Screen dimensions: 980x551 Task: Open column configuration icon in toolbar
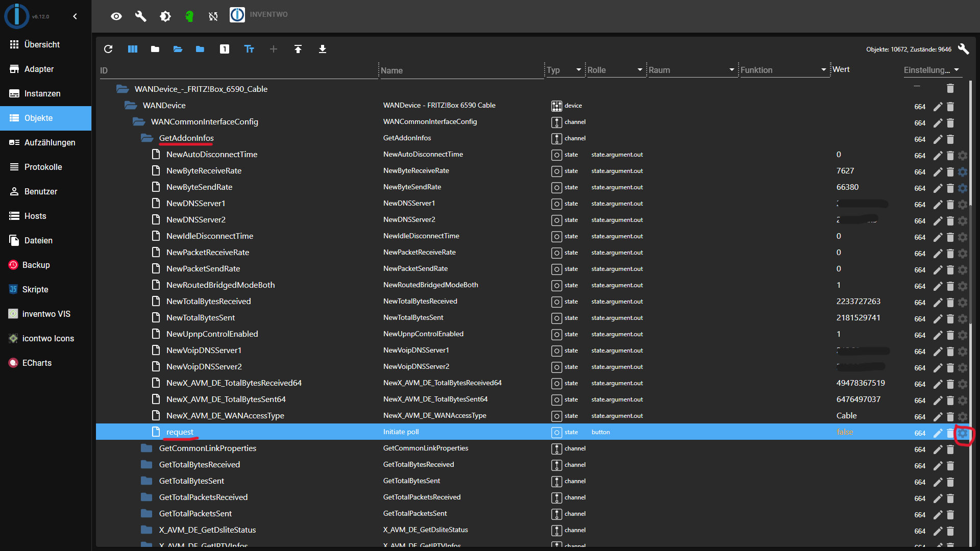(133, 49)
